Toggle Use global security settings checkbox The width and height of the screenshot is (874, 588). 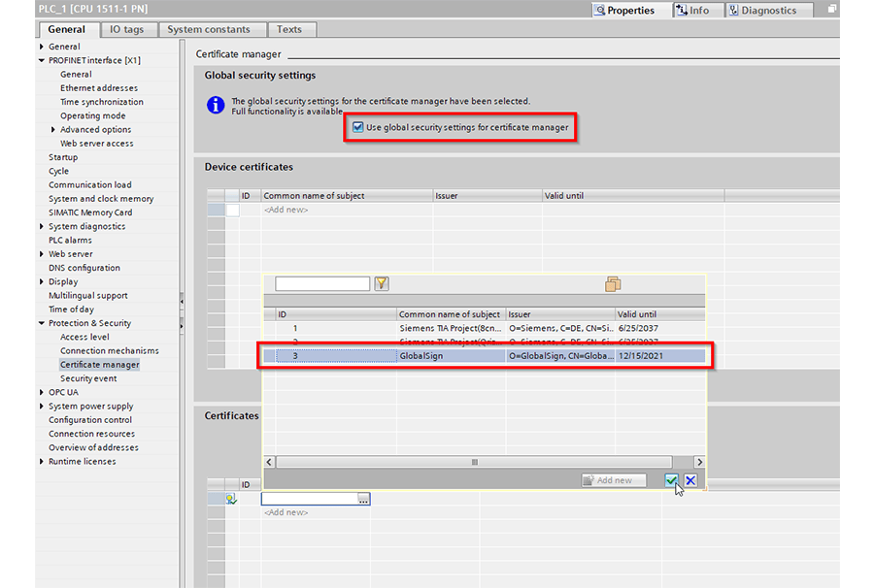358,127
